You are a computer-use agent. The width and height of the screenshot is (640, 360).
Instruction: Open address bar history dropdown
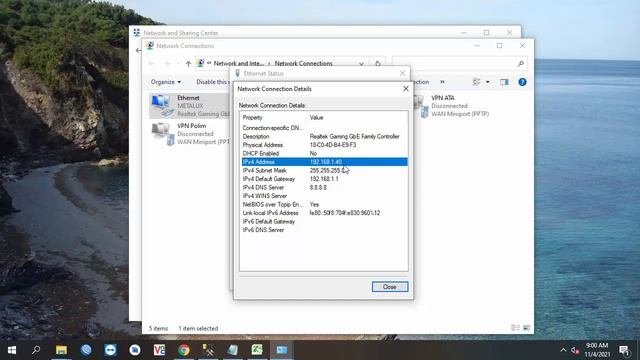point(361,64)
